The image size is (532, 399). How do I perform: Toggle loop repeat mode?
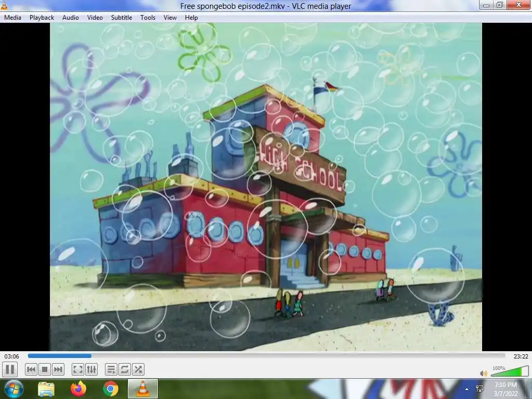(125, 369)
